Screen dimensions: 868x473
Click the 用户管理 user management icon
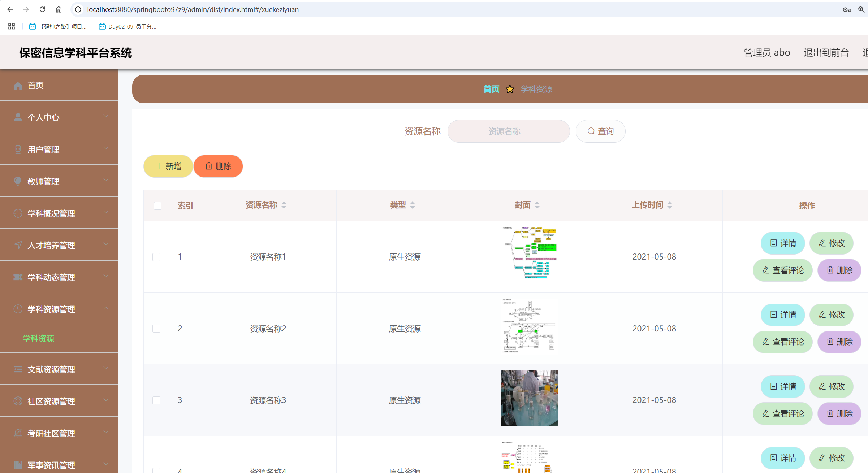18,149
